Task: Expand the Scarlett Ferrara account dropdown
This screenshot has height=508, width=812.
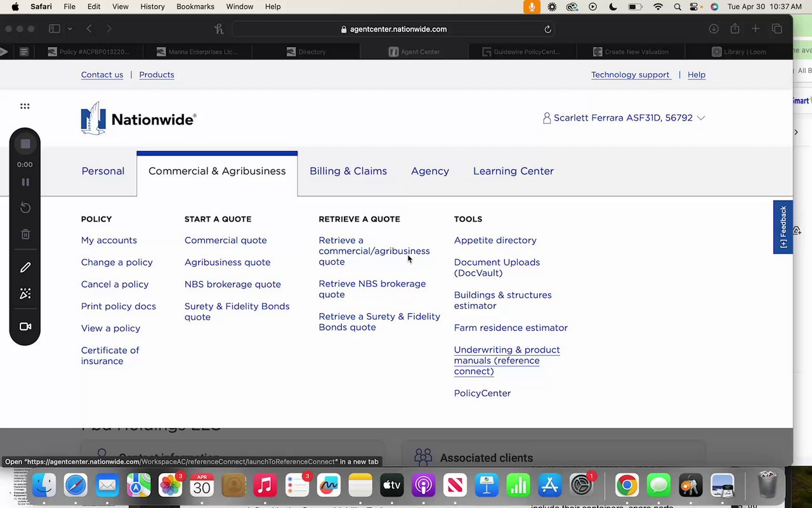Action: pyautogui.click(x=701, y=118)
